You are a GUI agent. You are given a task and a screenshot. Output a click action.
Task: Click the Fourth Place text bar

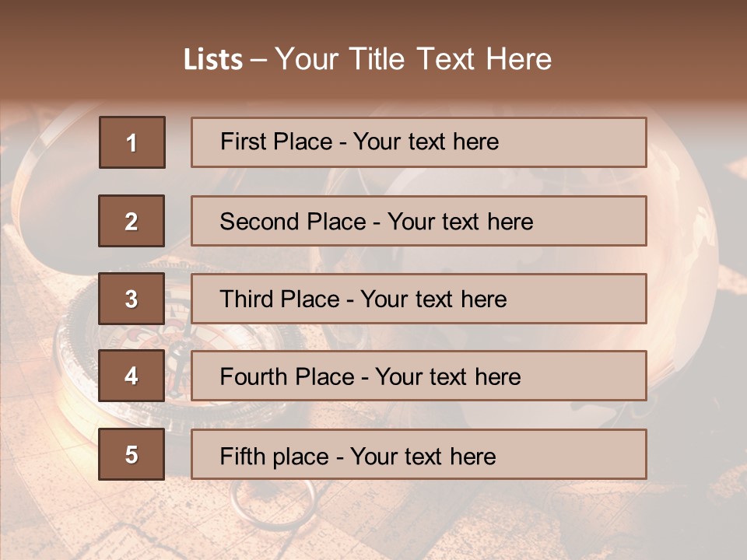[419, 376]
